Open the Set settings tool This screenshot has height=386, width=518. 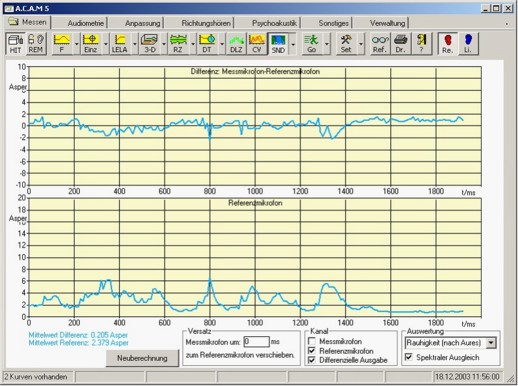(x=346, y=44)
